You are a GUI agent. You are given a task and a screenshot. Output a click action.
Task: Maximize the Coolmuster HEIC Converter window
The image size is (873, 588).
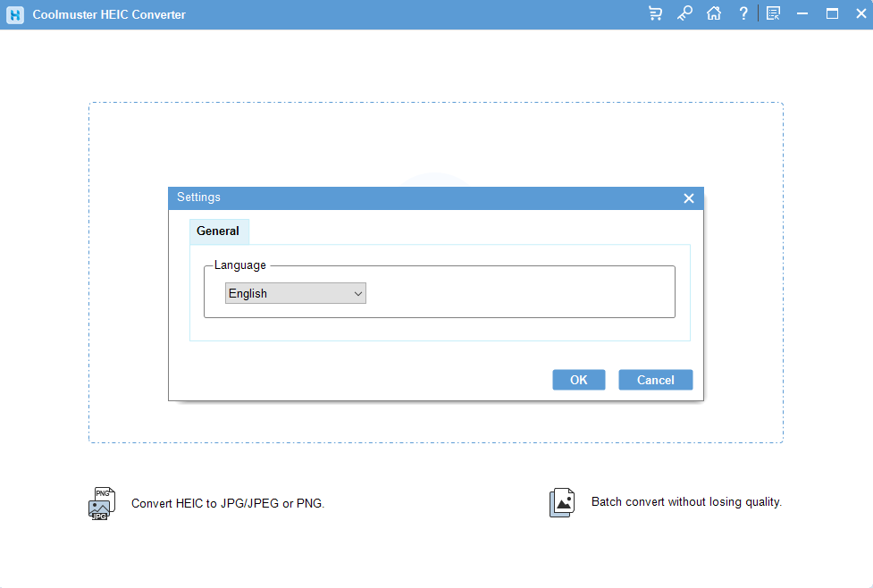(x=832, y=14)
